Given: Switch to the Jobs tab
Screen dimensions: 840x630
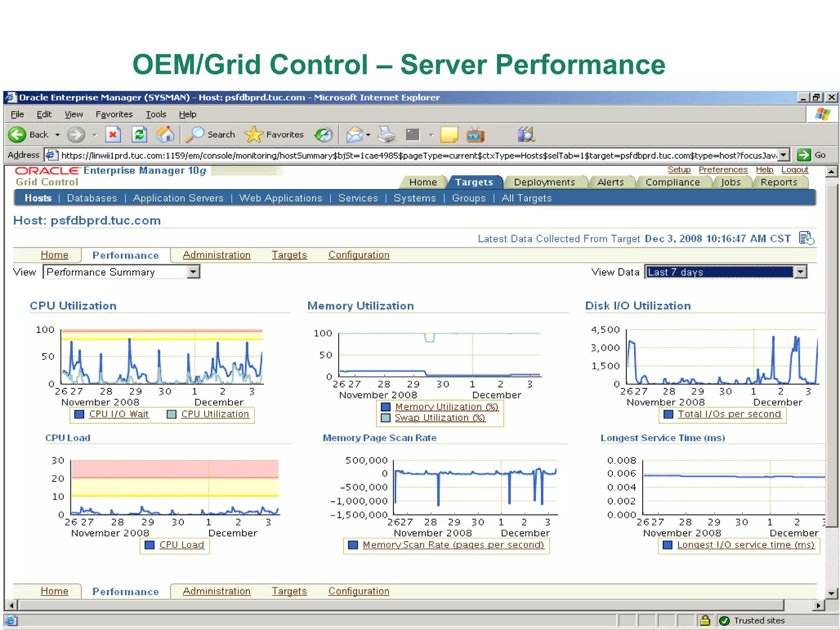Looking at the screenshot, I should click(730, 182).
